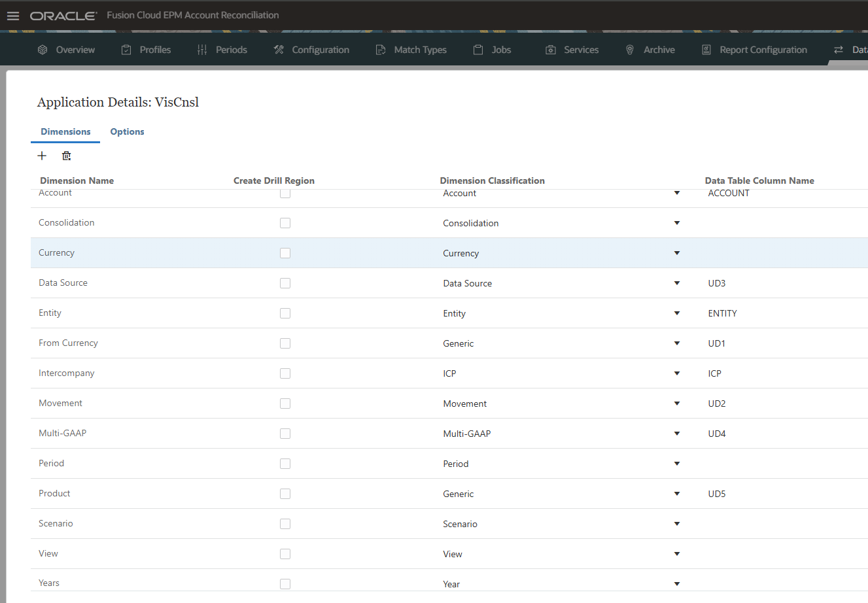The height and width of the screenshot is (603, 868).
Task: Go to Jobs
Action: (502, 50)
